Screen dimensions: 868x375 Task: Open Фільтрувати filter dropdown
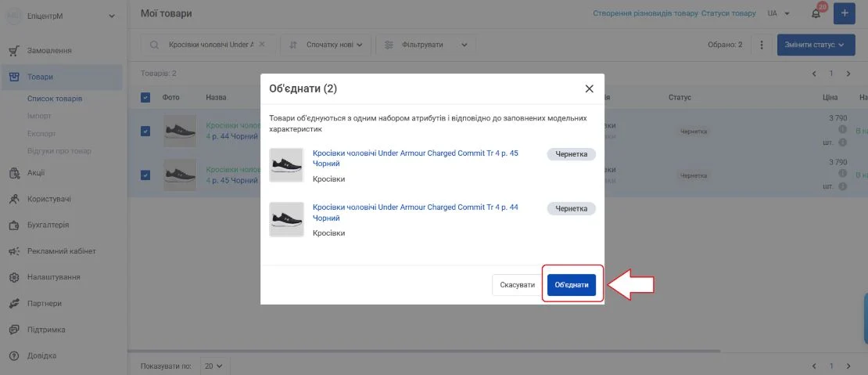425,45
